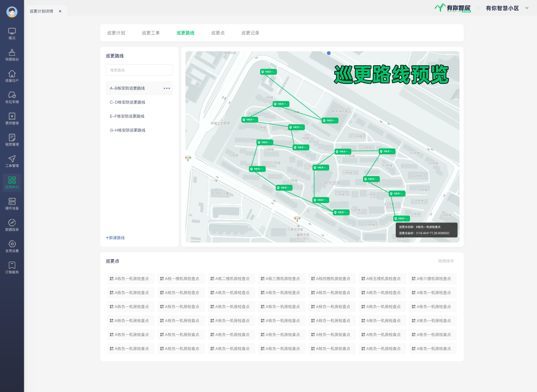Screen dimensions: 537x392
Task: Select the 车位车辆 car icon
Action: (12, 96)
